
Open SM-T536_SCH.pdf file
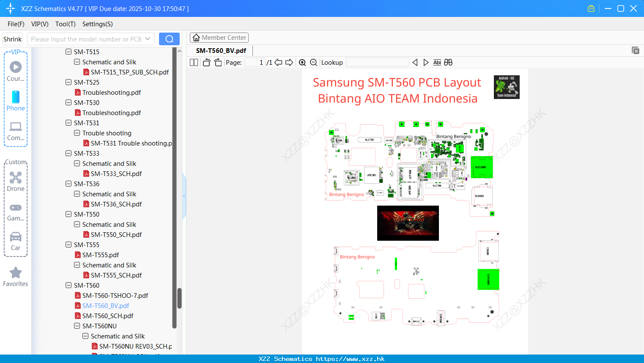point(116,204)
